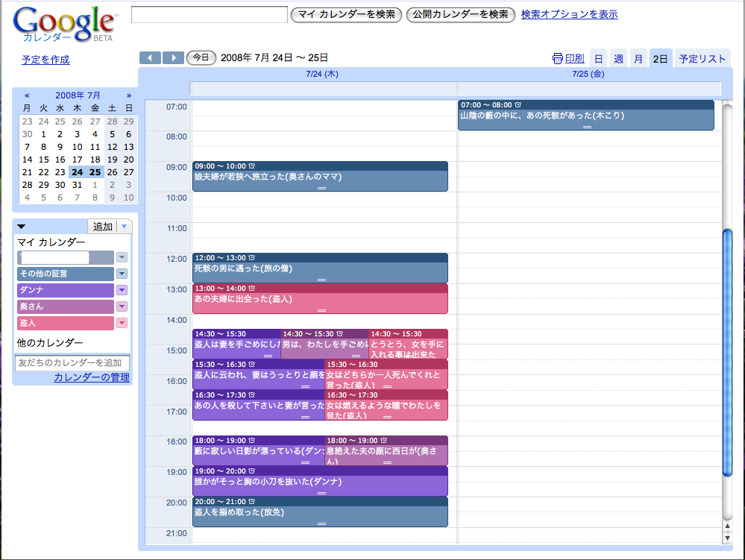The width and height of the screenshot is (745, 560).
Task: Open 男は、わたしを手ごめに event
Action: pos(325,345)
